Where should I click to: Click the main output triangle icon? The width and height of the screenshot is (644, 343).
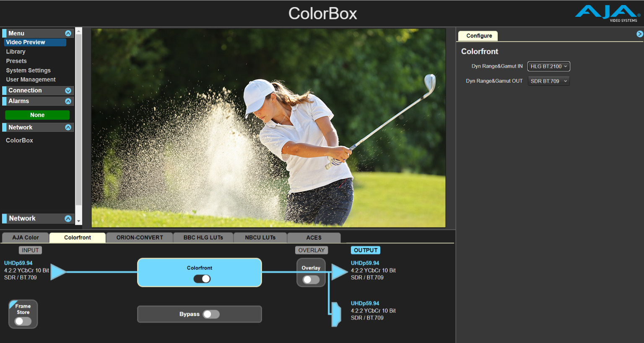[x=339, y=272]
